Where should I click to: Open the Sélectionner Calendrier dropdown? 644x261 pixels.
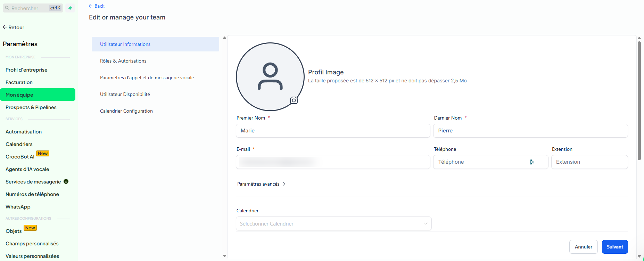point(333,224)
